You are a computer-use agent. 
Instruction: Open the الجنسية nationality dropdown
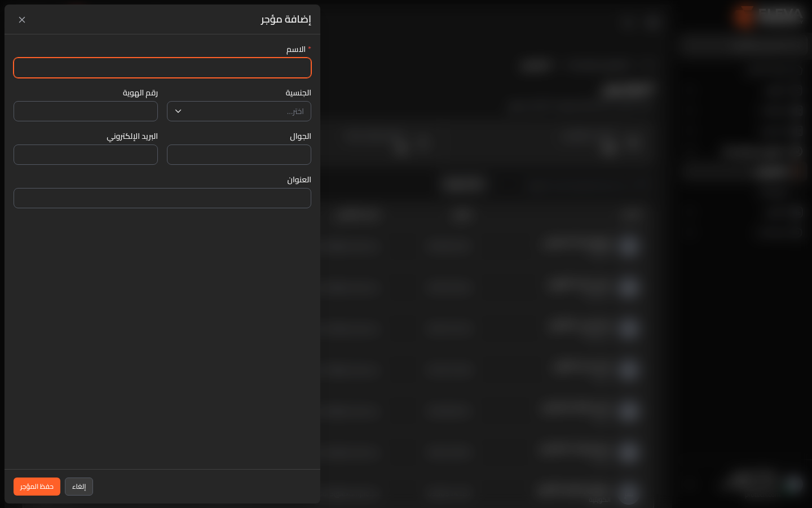click(x=239, y=111)
